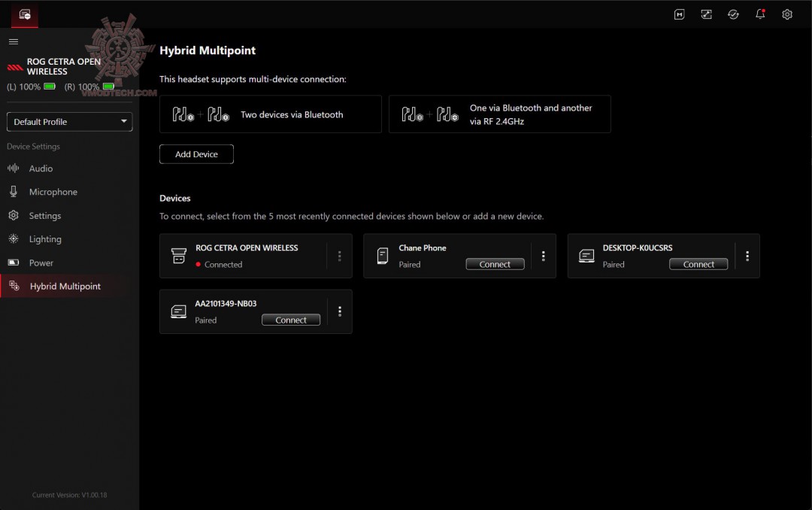Open the device home icon in title bar

pyautogui.click(x=24, y=14)
